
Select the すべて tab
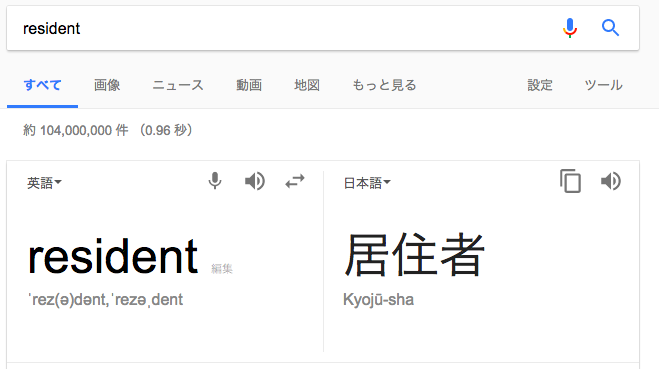42,85
